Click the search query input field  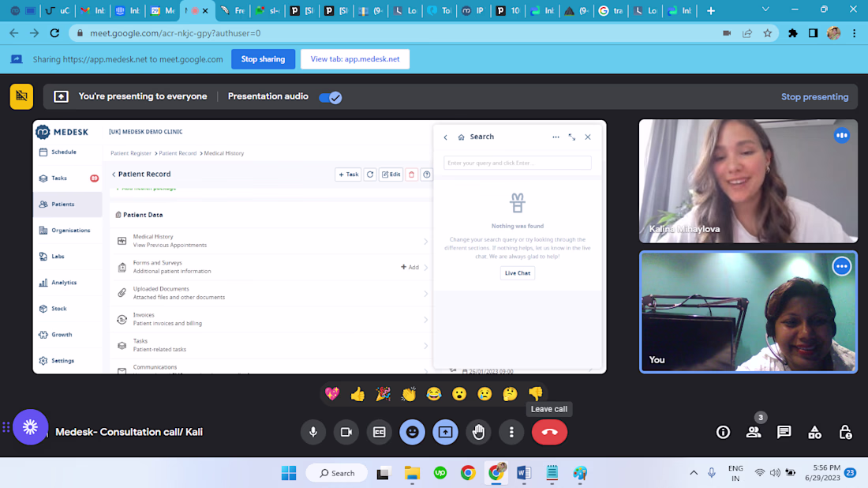pyautogui.click(x=517, y=163)
